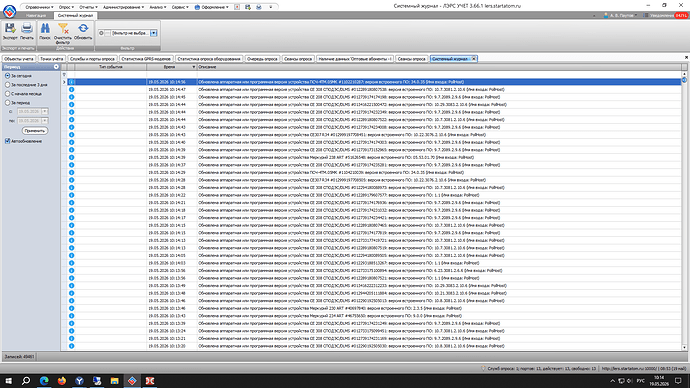Switch to Статистика опроса оборудования tab

209,59
